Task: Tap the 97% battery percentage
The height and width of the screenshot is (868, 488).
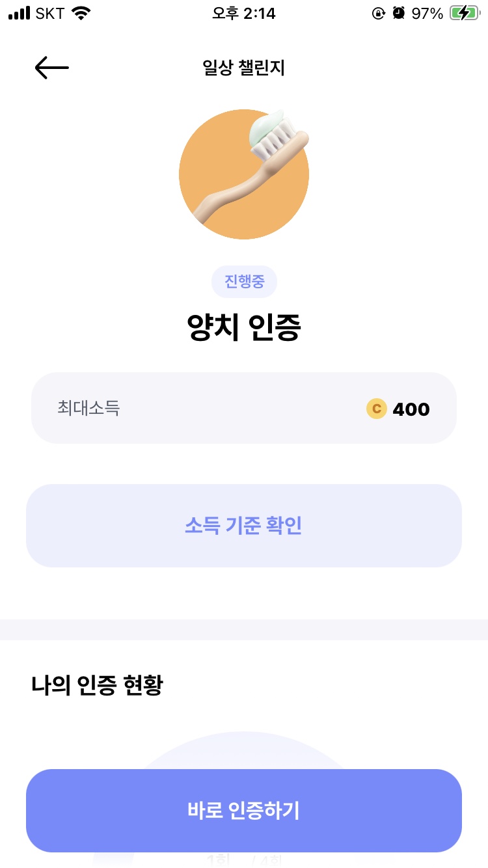Action: tap(427, 13)
